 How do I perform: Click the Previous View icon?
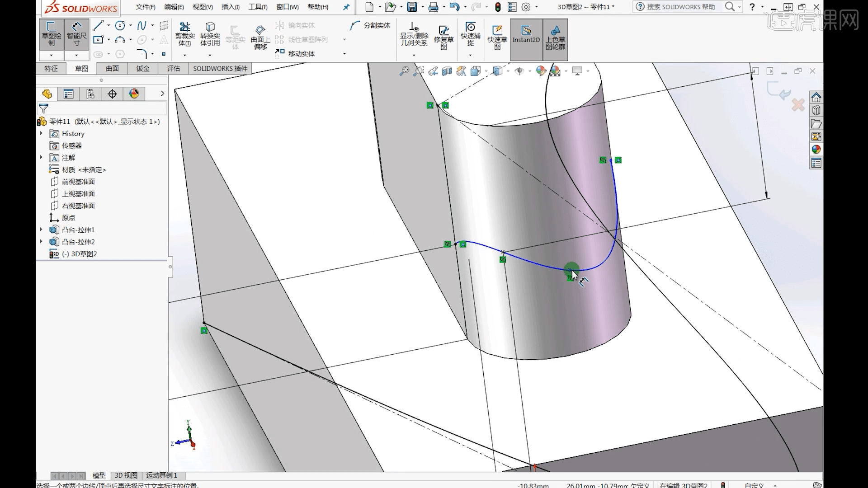click(x=433, y=71)
